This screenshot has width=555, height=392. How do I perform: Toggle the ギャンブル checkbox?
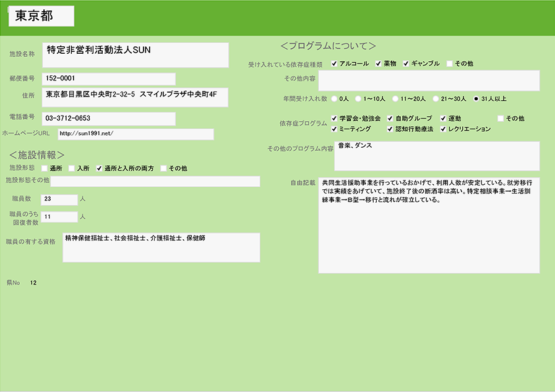point(407,64)
